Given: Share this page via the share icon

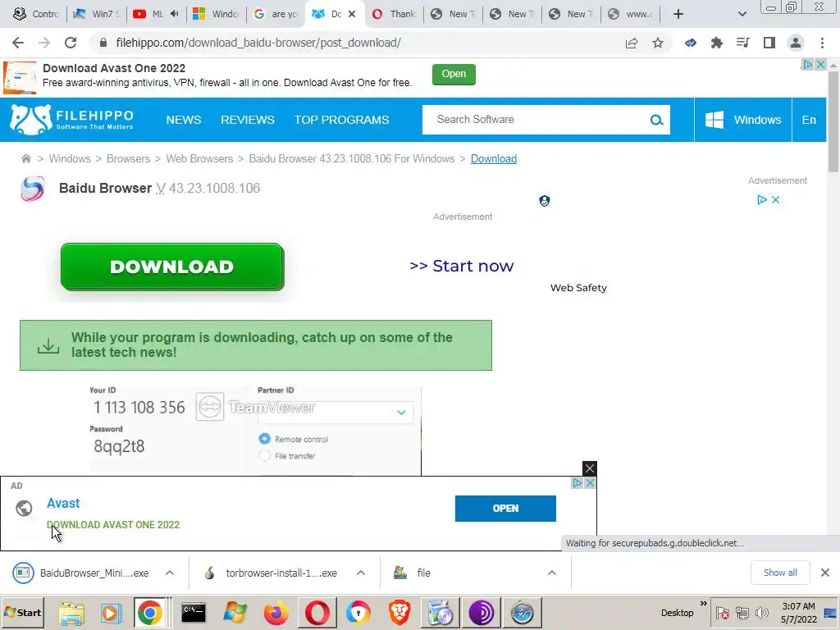Looking at the screenshot, I should click(632, 43).
